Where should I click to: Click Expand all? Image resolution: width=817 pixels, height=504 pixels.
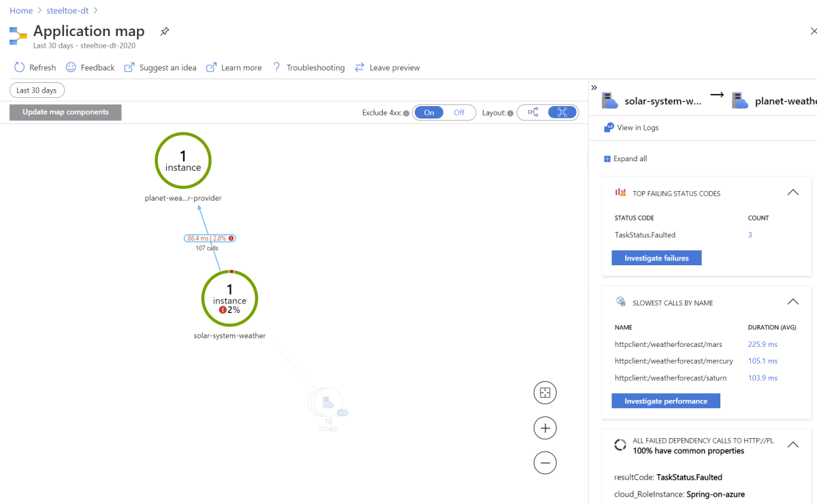coord(625,158)
